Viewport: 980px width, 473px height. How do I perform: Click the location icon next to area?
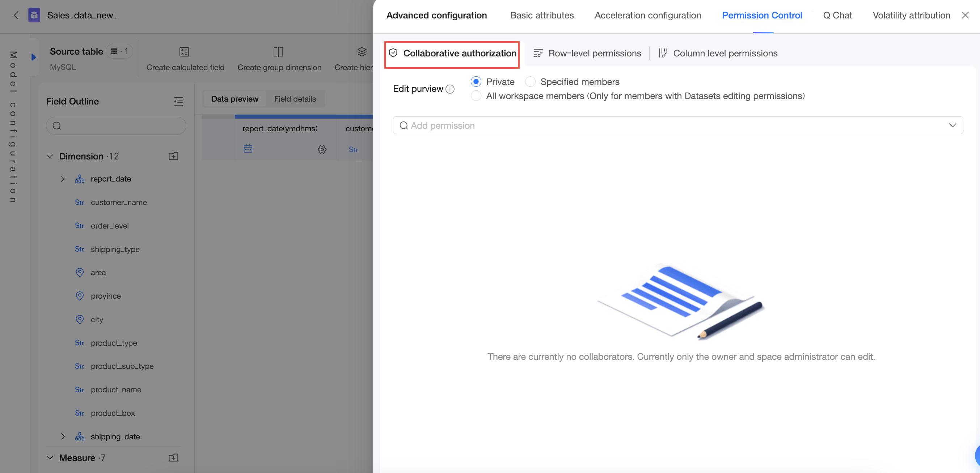80,273
